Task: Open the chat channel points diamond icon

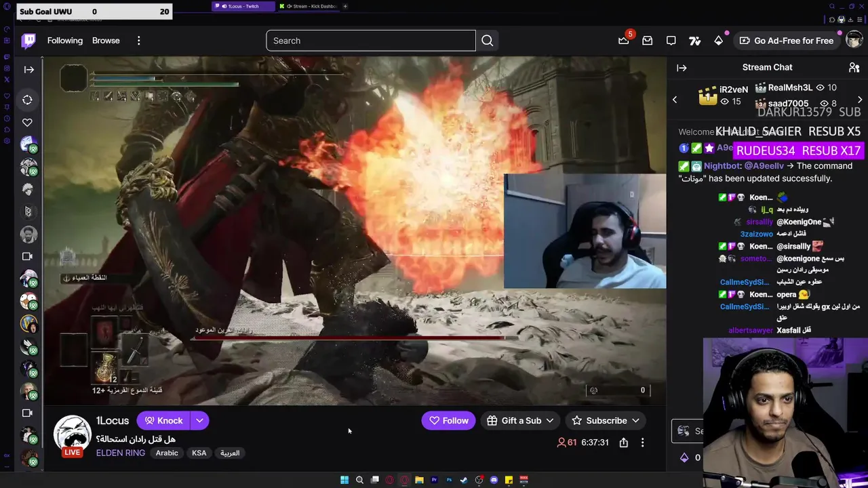Action: [684, 457]
